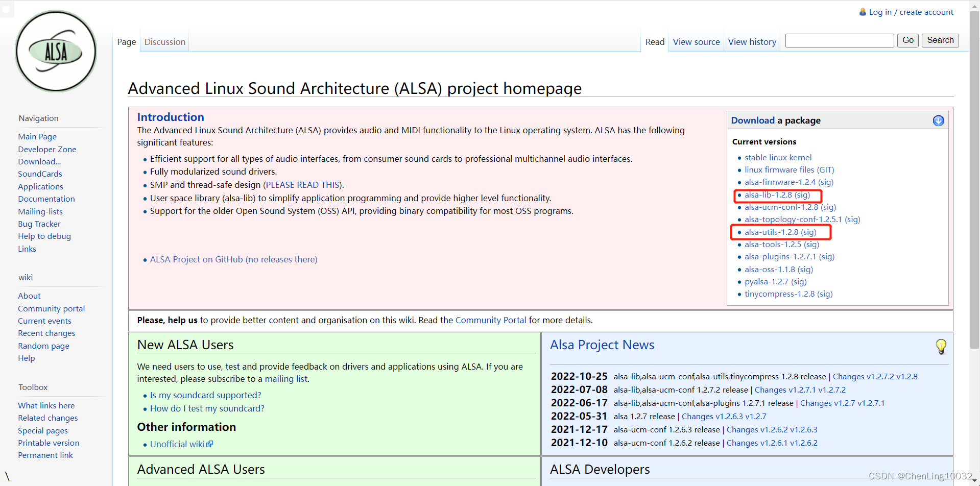Viewport: 980px width, 486px height.
Task: Open Recent changes sidebar link
Action: (x=46, y=333)
